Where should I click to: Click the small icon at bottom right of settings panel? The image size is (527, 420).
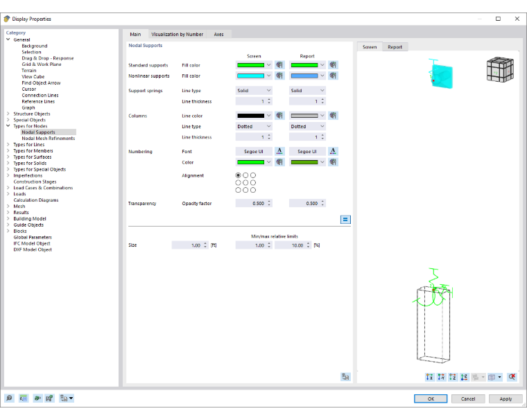[x=345, y=376]
